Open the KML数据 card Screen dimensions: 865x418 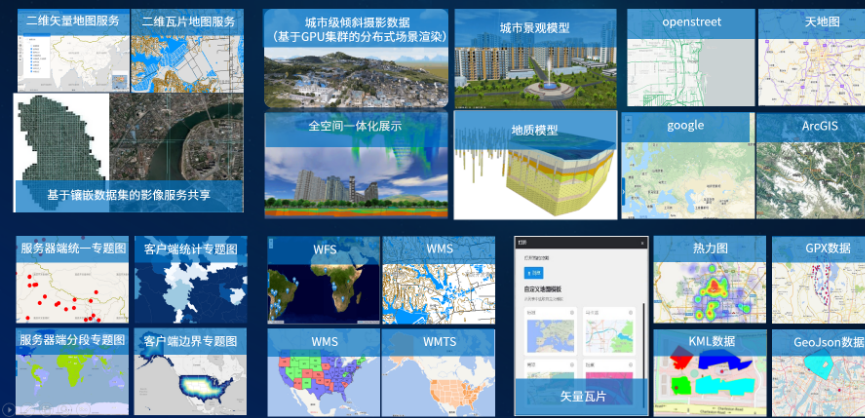point(710,373)
